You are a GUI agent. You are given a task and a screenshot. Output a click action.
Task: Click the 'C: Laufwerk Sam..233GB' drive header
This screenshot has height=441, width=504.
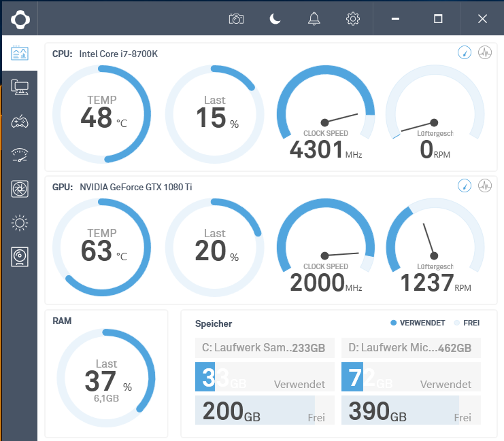click(265, 348)
